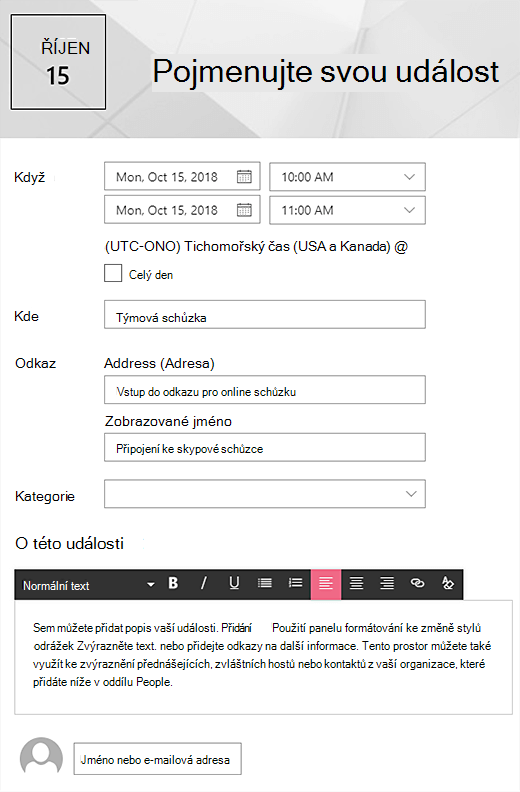Align text left with pink highlighted icon

(x=326, y=584)
